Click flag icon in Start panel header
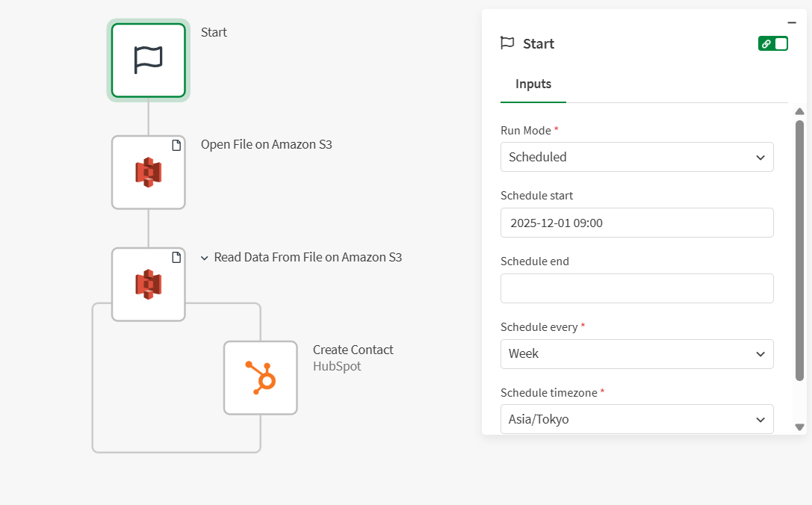The width and height of the screenshot is (812, 505). 507,43
